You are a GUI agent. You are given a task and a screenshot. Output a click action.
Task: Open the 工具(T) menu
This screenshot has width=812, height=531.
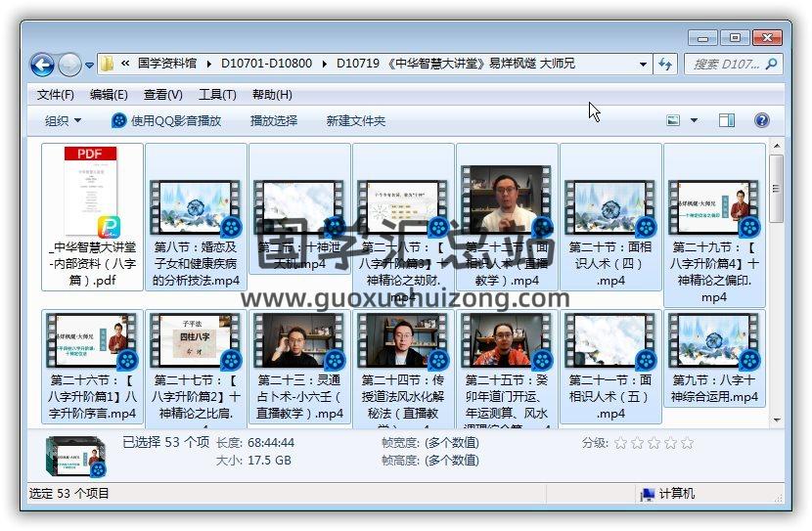point(217,95)
